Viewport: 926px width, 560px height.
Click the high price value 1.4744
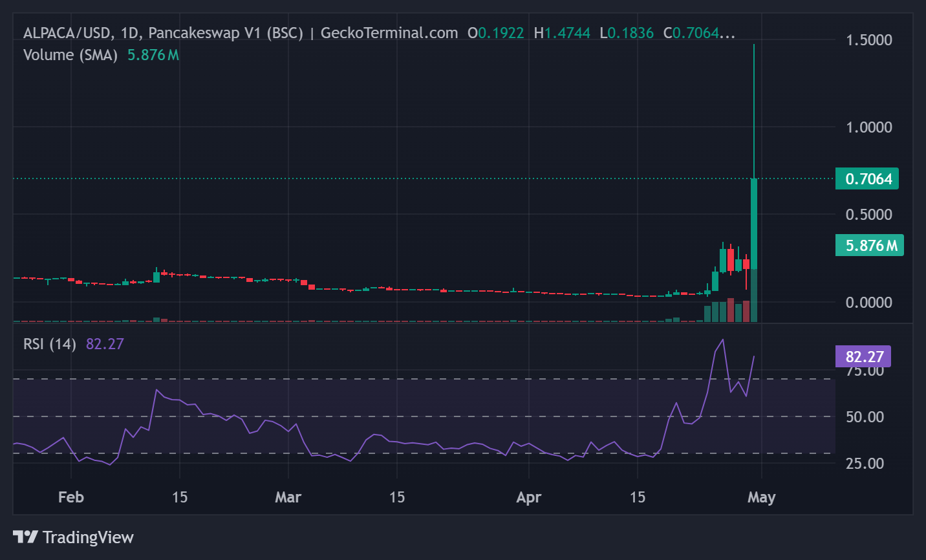(567, 33)
